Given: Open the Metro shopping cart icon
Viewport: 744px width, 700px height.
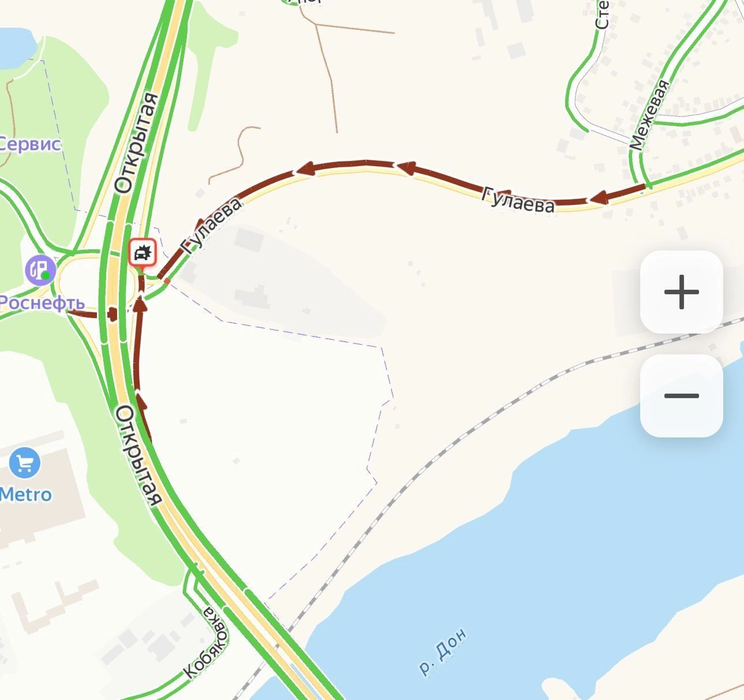Looking at the screenshot, I should coord(25,463).
